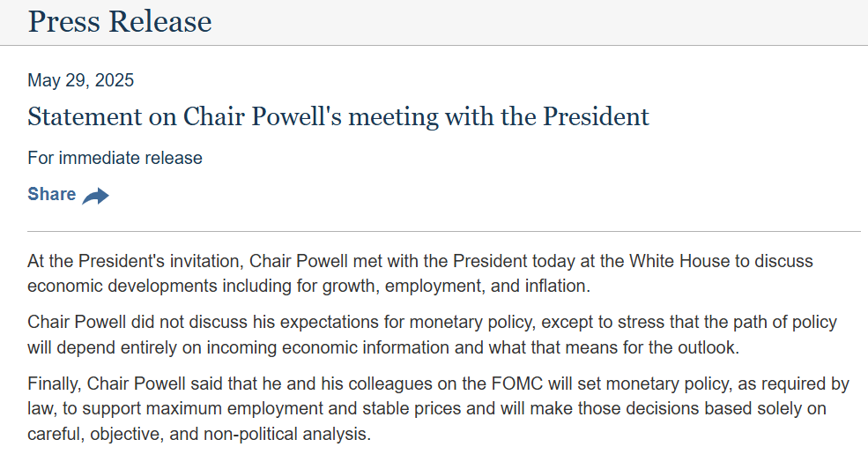Click the phrase non-political analysis
This screenshot has height=462, width=868.
[x=286, y=434]
